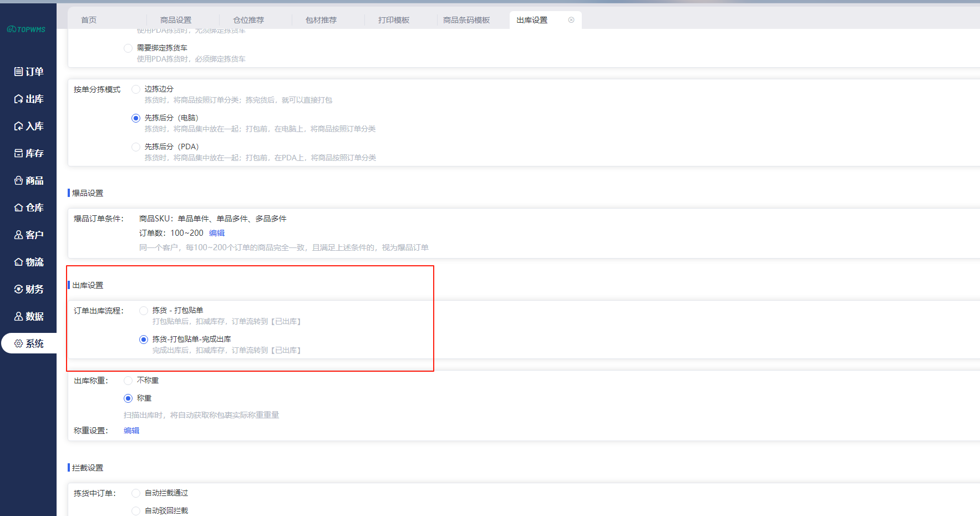
Task: Open the 数据 sidebar menu icon
Action: (18, 316)
